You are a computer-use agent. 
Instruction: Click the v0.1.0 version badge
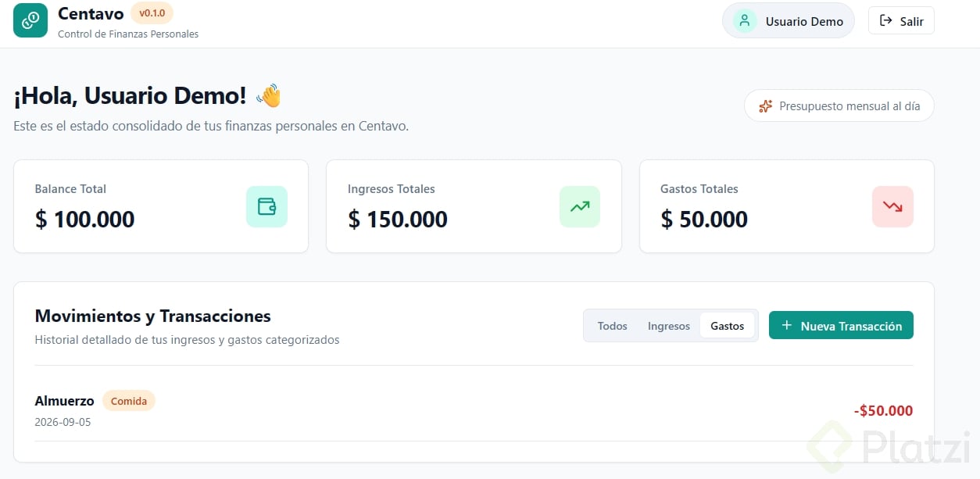152,13
